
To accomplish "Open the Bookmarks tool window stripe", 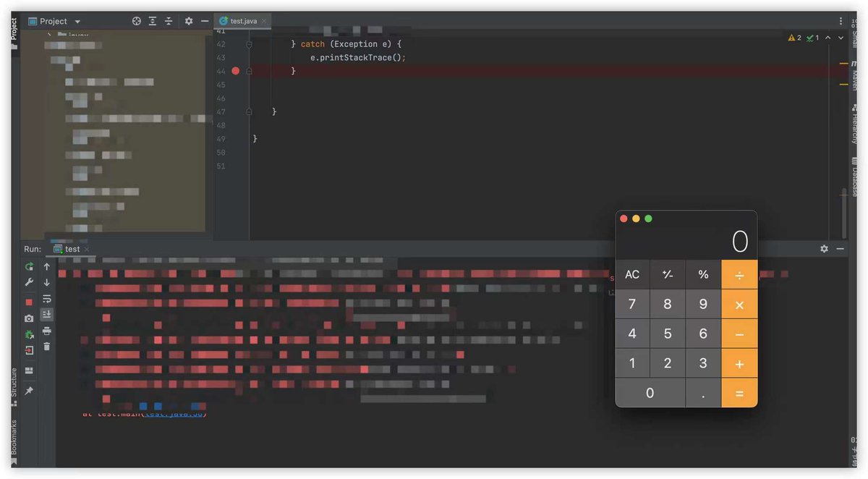I will tap(14, 441).
